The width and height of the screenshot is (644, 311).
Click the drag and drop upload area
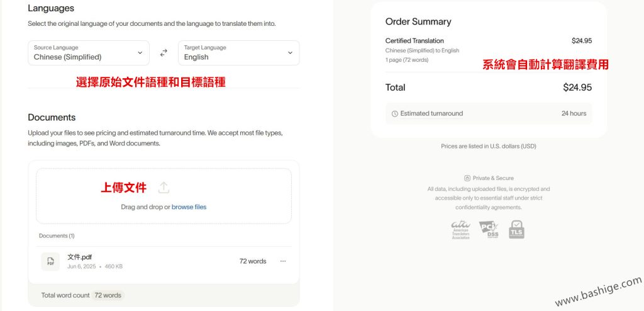(164, 196)
